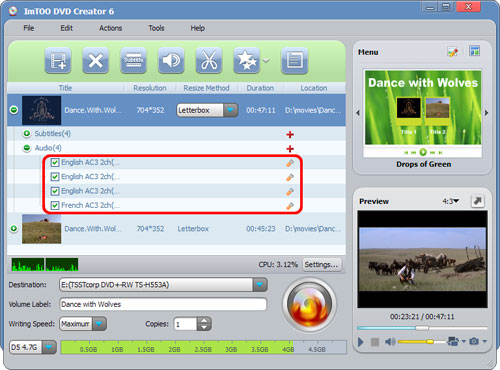Viewport: 500px width, 370px height.
Task: Click the previous menu page arrow
Action: point(358,113)
